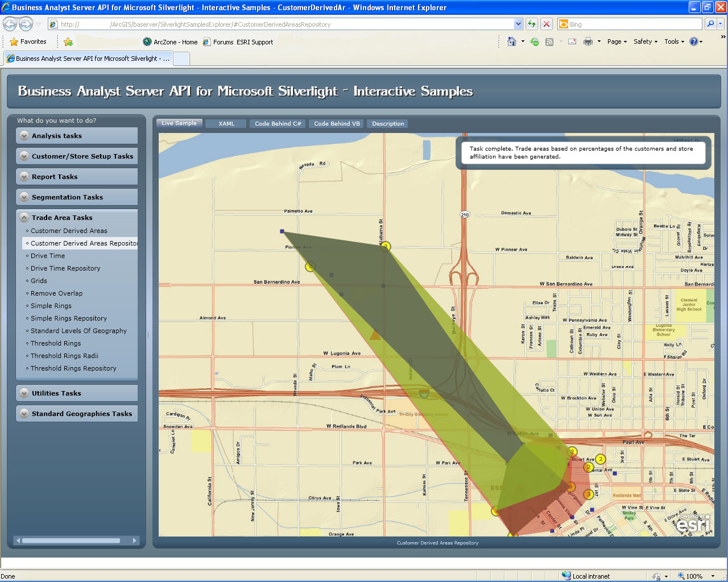
Task: Click the esri logo on the map
Action: pyautogui.click(x=693, y=524)
